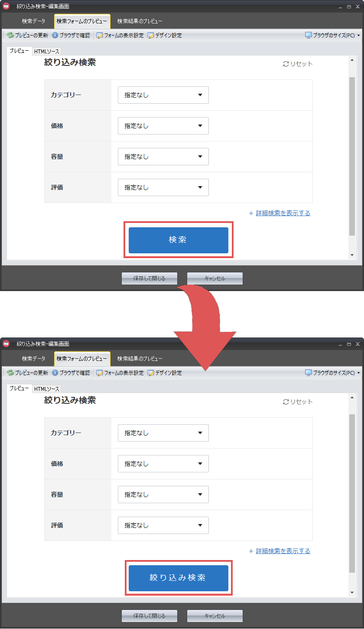The width and height of the screenshot is (364, 629).
Task: Expand カテゴリー dropdown in upper form
Action: click(163, 95)
